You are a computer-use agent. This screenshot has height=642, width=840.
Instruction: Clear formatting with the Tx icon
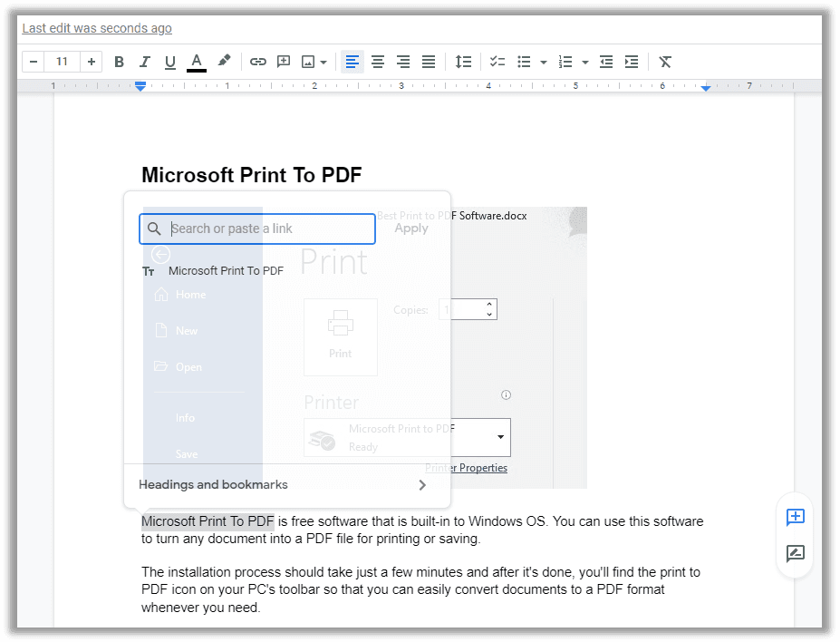pyautogui.click(x=665, y=61)
